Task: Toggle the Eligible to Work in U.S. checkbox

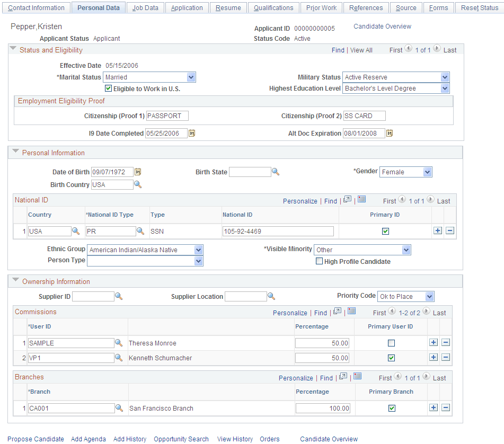Action: point(108,88)
